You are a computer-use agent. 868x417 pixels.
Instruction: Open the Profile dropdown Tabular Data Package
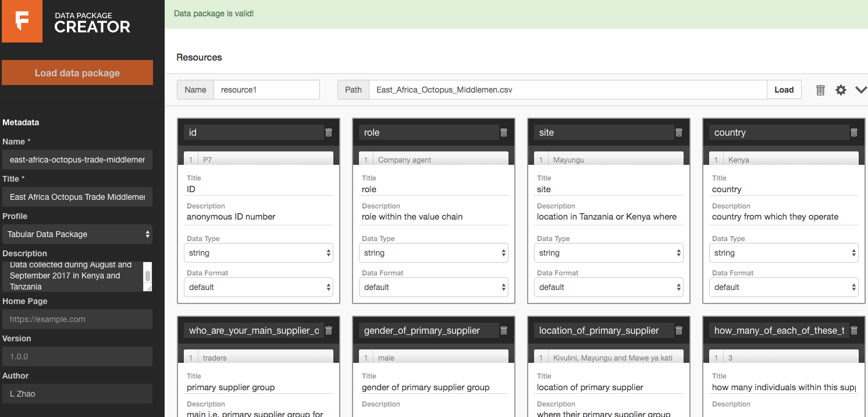pyautogui.click(x=77, y=234)
